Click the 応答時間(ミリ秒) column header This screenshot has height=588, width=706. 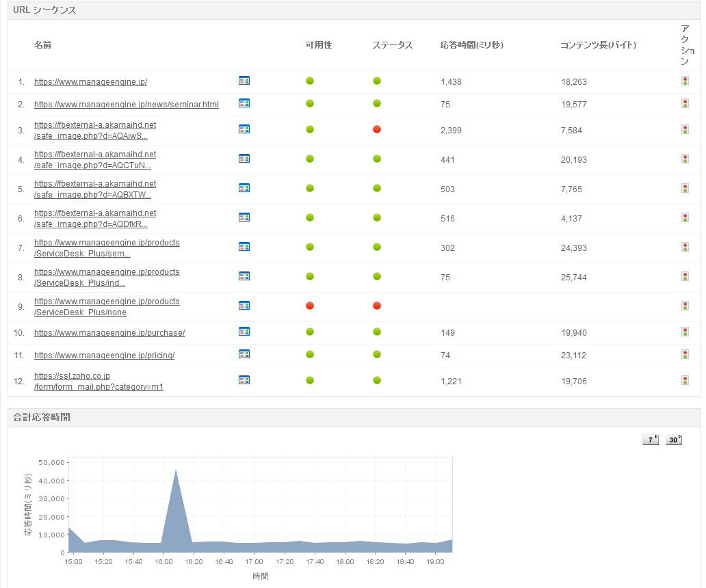tap(472, 45)
